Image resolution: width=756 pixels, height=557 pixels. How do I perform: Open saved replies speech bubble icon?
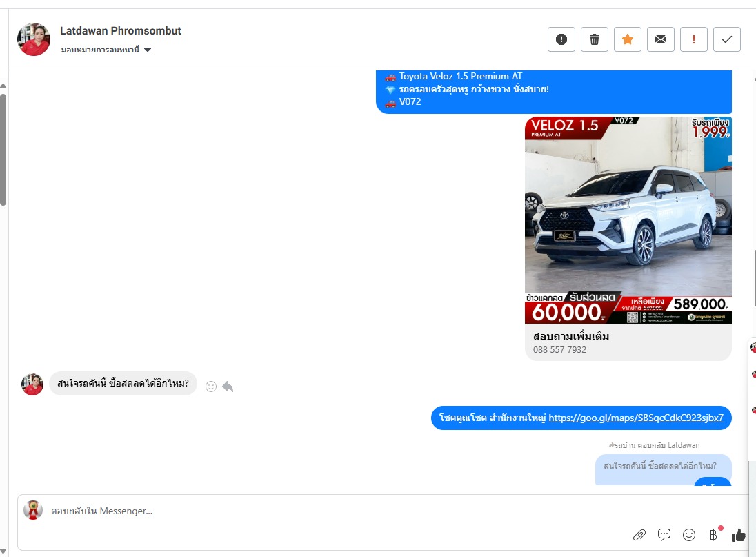click(664, 535)
